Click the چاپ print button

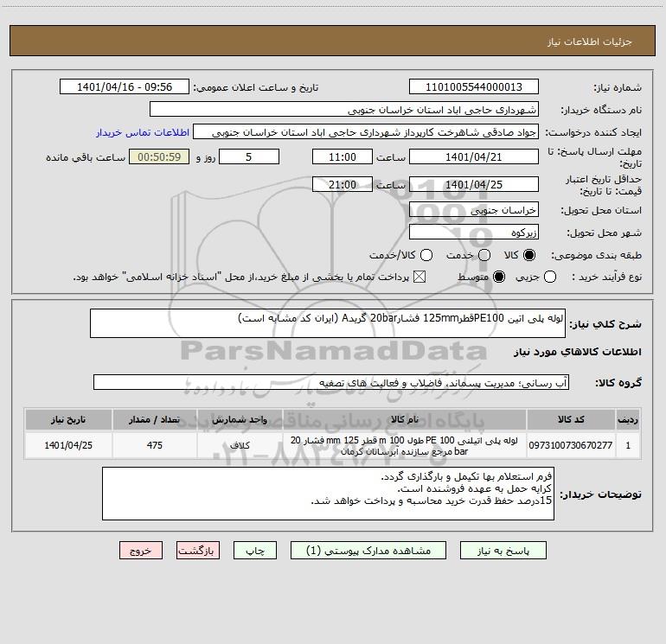point(255,551)
